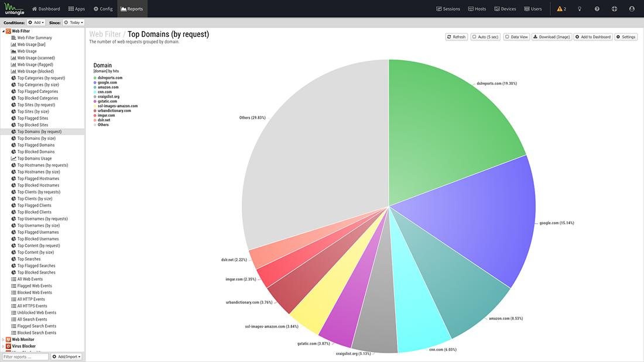The height and width of the screenshot is (362, 644).
Task: Select Top Domains (by size) report
Action: click(x=36, y=139)
